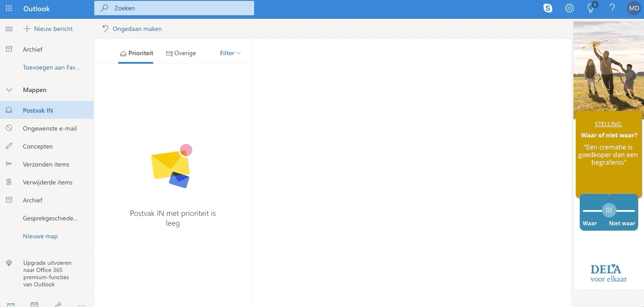Viewport: 644px width, 307px height.
Task: Open the Filter dropdown
Action: [x=230, y=53]
